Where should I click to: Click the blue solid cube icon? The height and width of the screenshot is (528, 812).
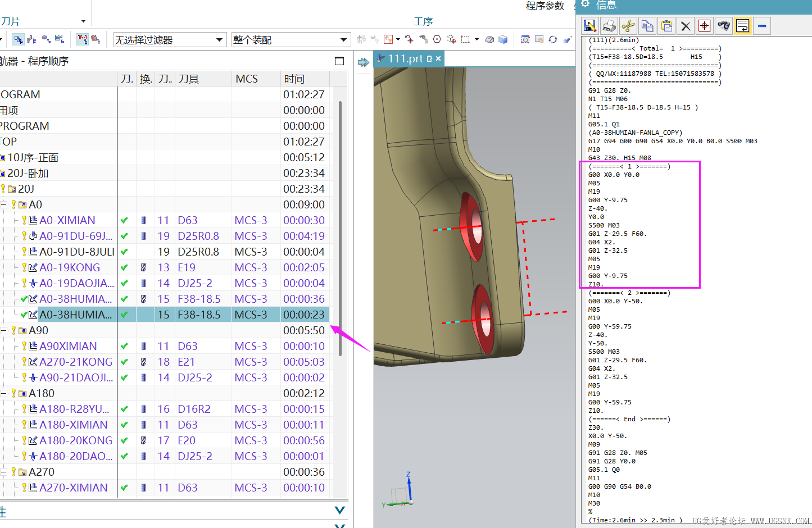503,39
